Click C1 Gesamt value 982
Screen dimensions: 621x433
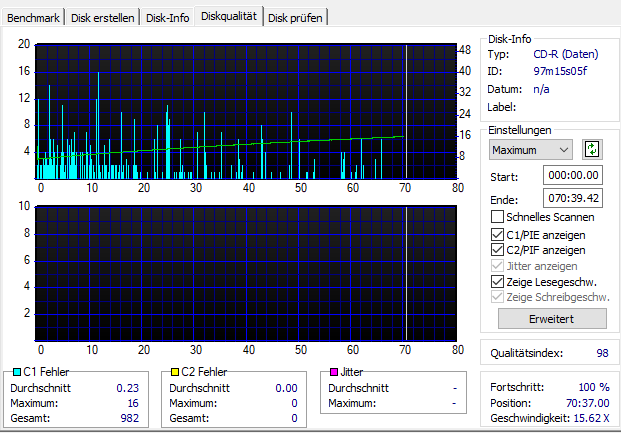(x=130, y=418)
